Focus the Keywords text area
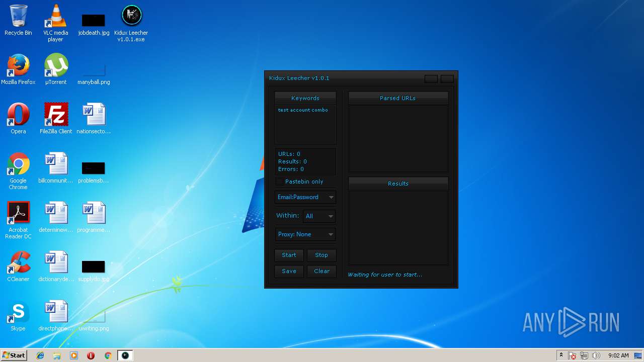The height and width of the screenshot is (362, 644). 305,124
